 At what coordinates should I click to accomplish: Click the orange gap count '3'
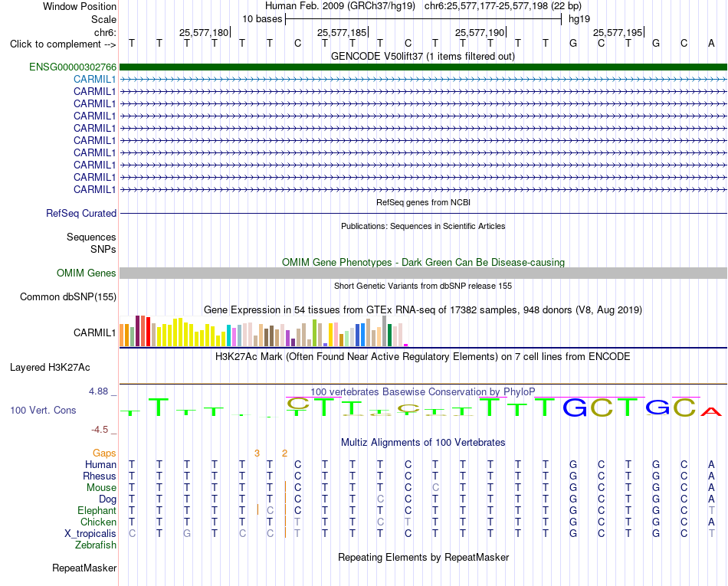[257, 453]
